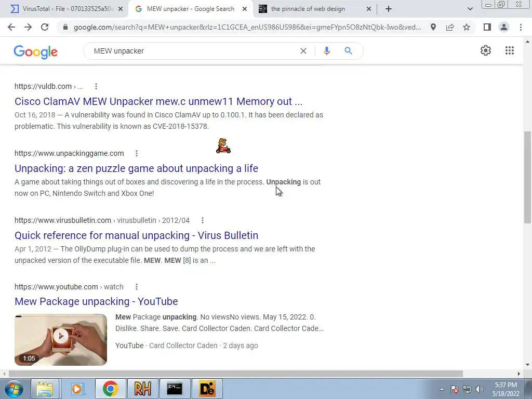Click the https://www.unpackinggame.com URL text
Viewport: 532px width, 399px height.
pyautogui.click(x=69, y=153)
